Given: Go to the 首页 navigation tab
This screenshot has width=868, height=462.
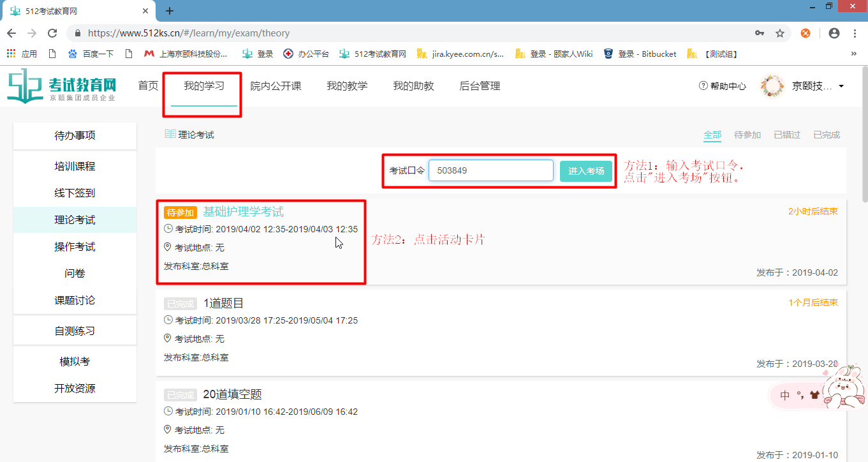Looking at the screenshot, I should pos(148,86).
